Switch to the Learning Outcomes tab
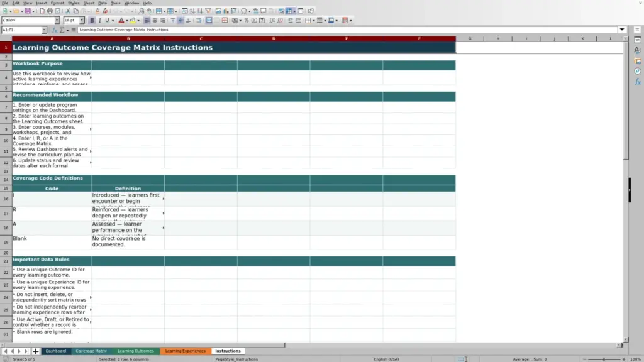This screenshot has height=362, width=644. pos(136,351)
